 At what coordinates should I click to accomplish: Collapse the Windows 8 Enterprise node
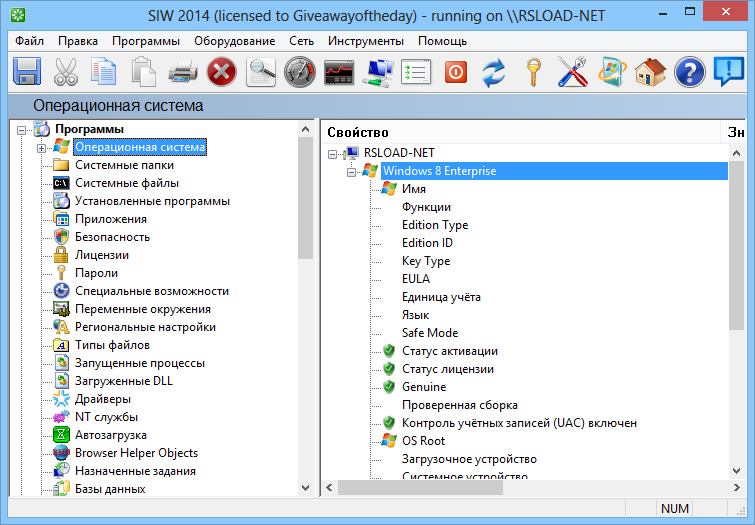tap(351, 172)
